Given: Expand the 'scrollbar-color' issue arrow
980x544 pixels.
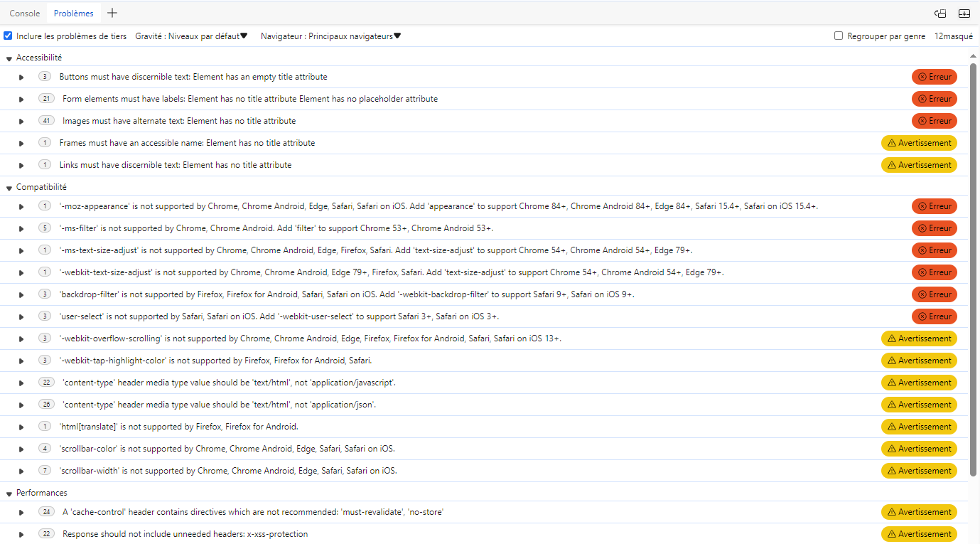Looking at the screenshot, I should pos(21,449).
